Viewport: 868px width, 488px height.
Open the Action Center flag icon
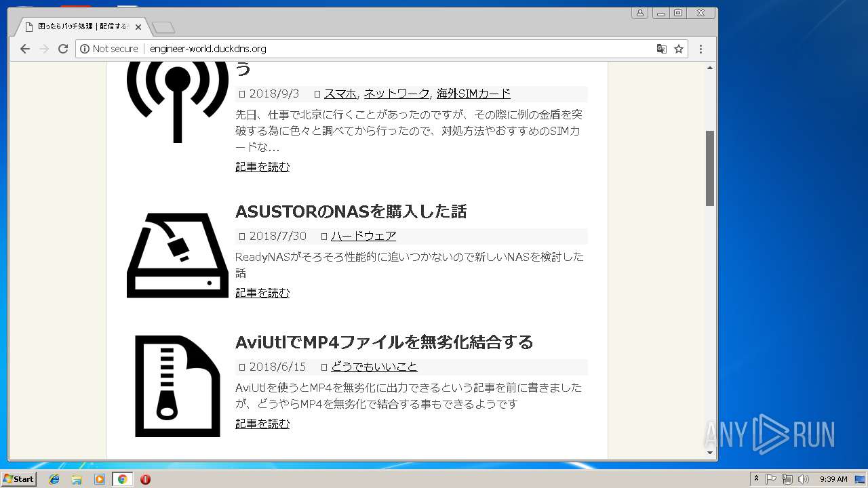[771, 479]
